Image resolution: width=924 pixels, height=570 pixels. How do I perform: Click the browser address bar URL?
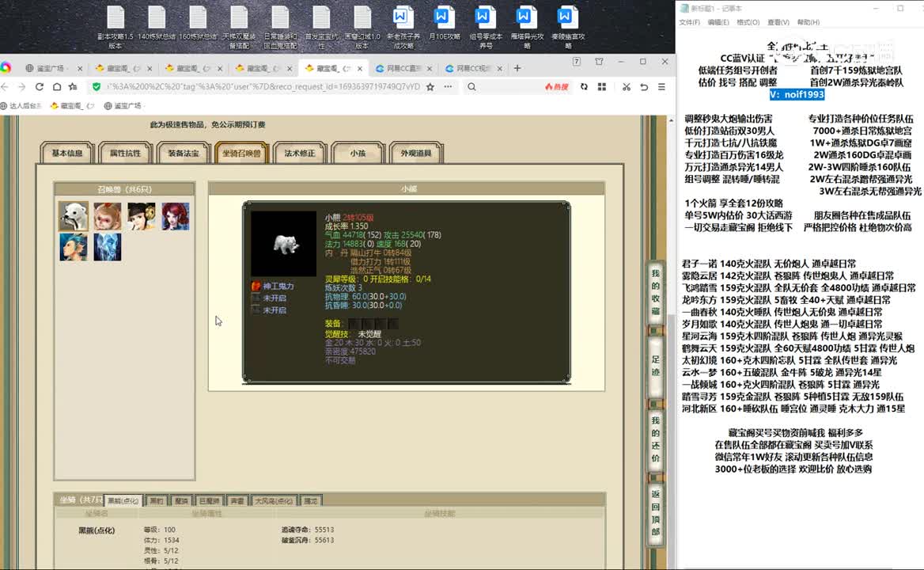[263, 86]
